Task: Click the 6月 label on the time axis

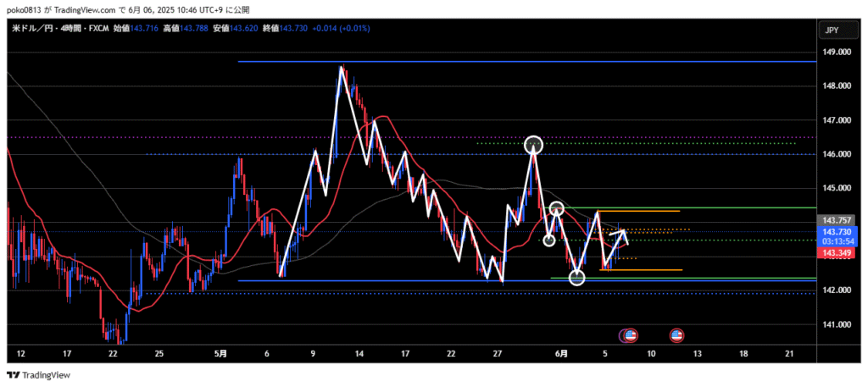Action: click(562, 352)
